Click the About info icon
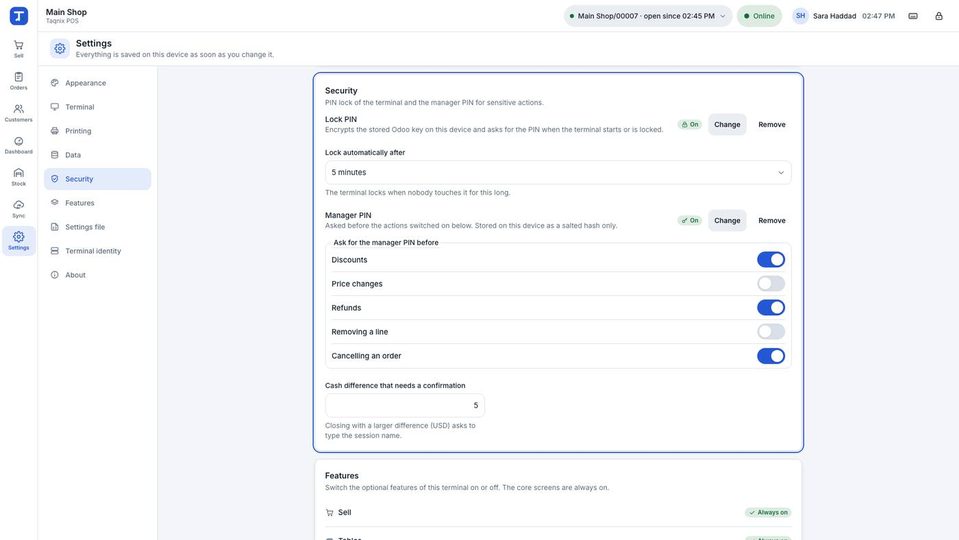This screenshot has height=540, width=959. tap(54, 275)
